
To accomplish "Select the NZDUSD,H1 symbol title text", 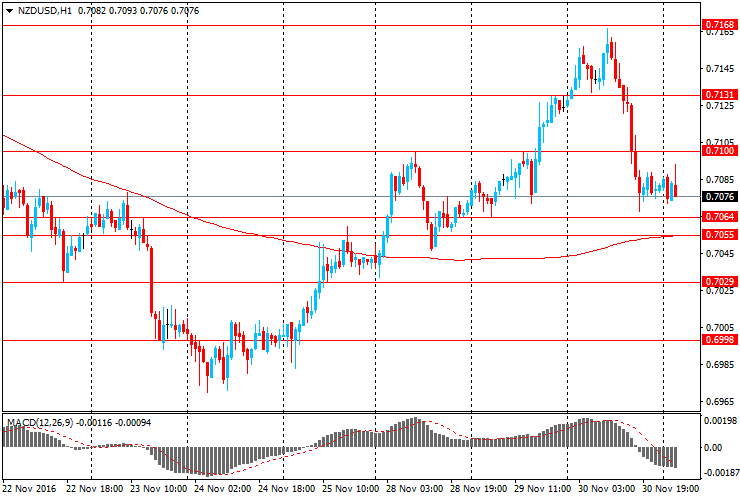I will point(44,9).
